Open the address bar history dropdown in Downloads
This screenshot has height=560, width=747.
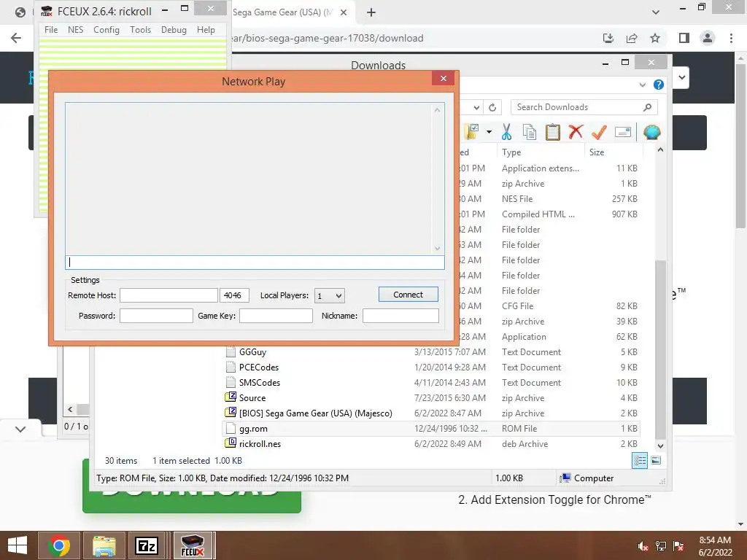click(476, 108)
